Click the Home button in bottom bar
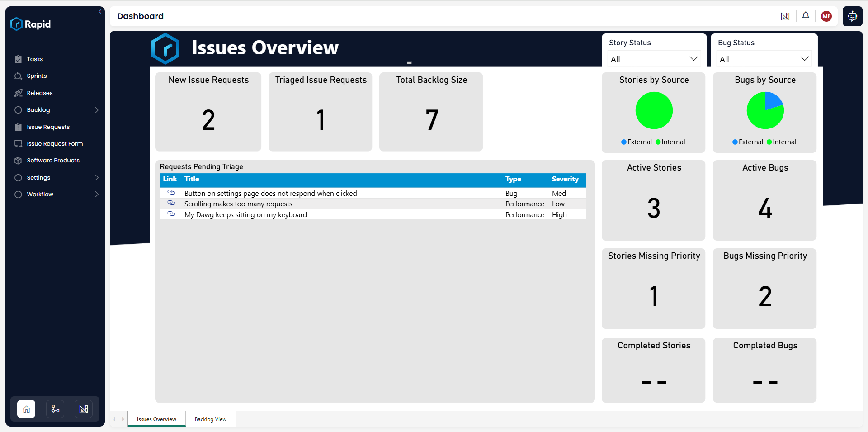Image resolution: width=868 pixels, height=432 pixels. [x=26, y=409]
